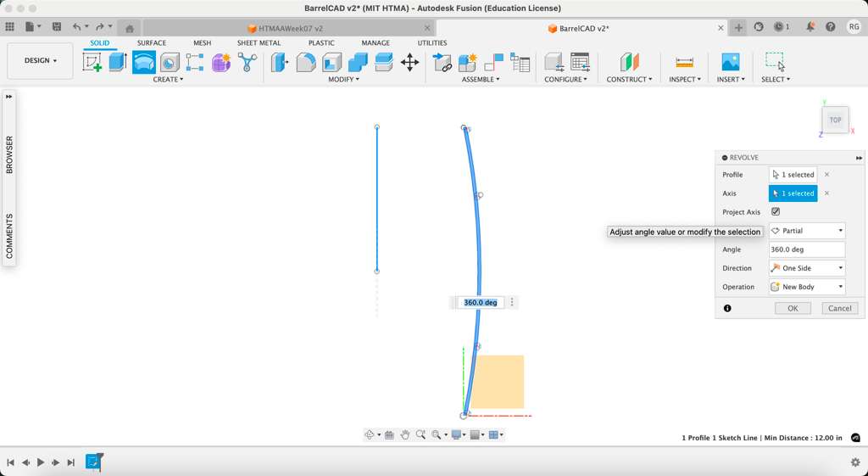Select the Move/Copy arrows icon
This screenshot has width=868, height=476.
tap(409, 62)
